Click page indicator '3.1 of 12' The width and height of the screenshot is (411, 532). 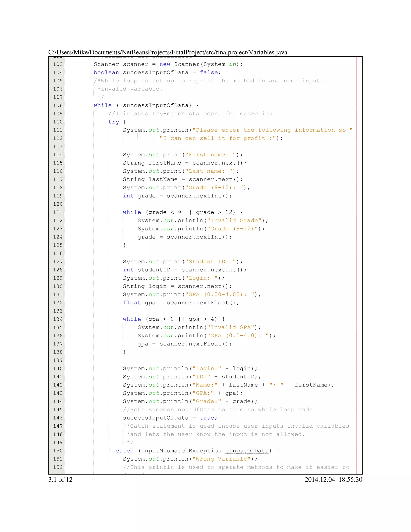coord(60,479)
